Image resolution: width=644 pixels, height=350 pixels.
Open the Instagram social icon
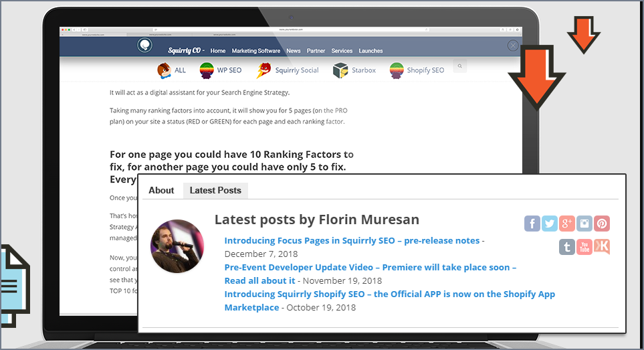pyautogui.click(x=584, y=224)
